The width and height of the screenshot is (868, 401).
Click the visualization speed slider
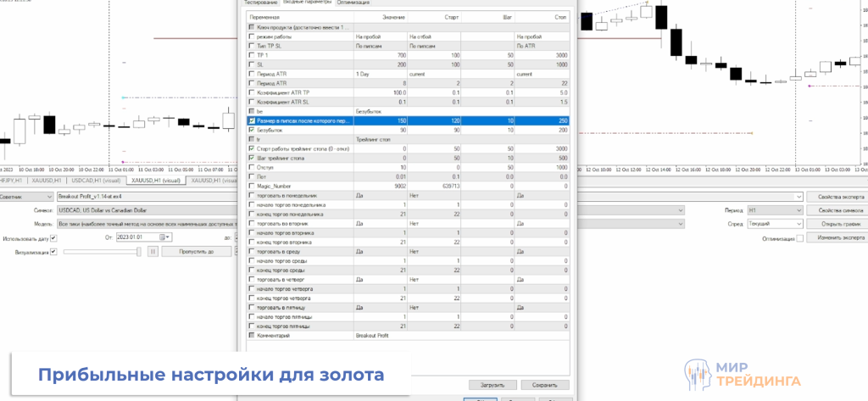click(x=102, y=252)
